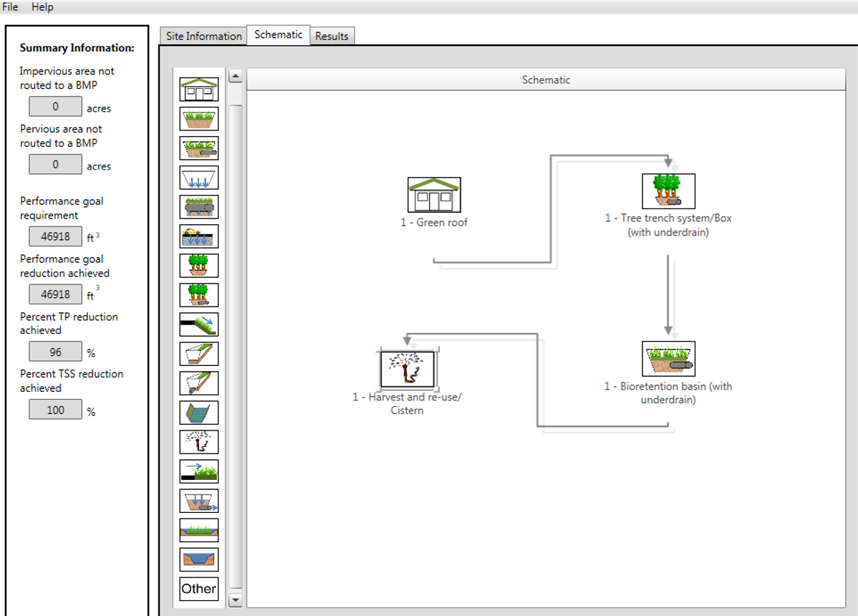Open the Help menu
The height and width of the screenshot is (616, 858).
pos(42,6)
